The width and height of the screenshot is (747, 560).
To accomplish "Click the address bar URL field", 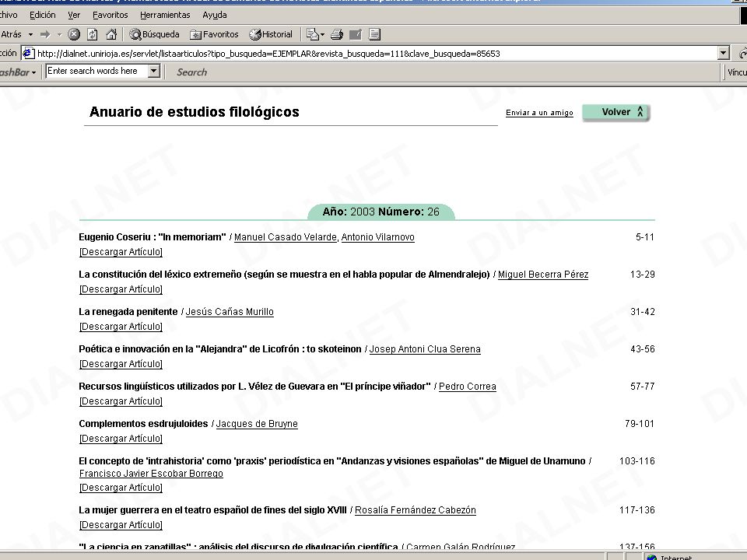I will pos(377,54).
